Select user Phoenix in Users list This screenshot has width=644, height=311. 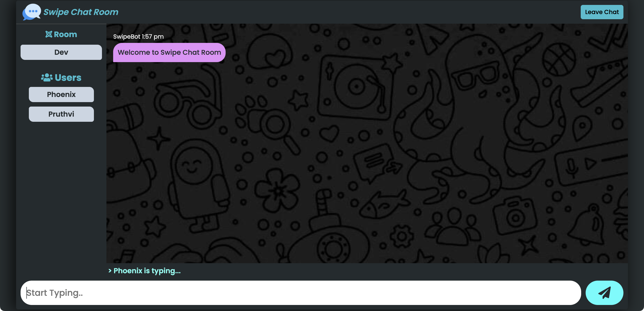(61, 95)
